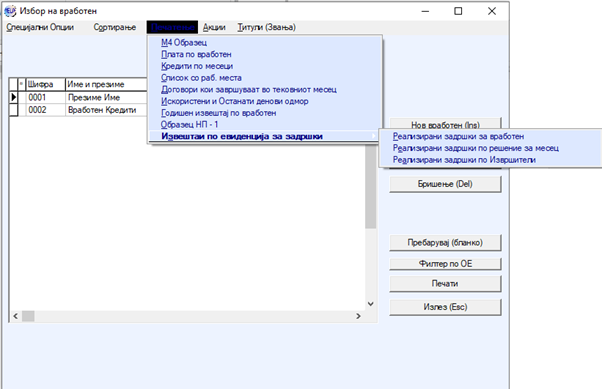The image size is (602, 389).
Task: Click the horizontal scrollbar left arrow
Action: point(15,316)
